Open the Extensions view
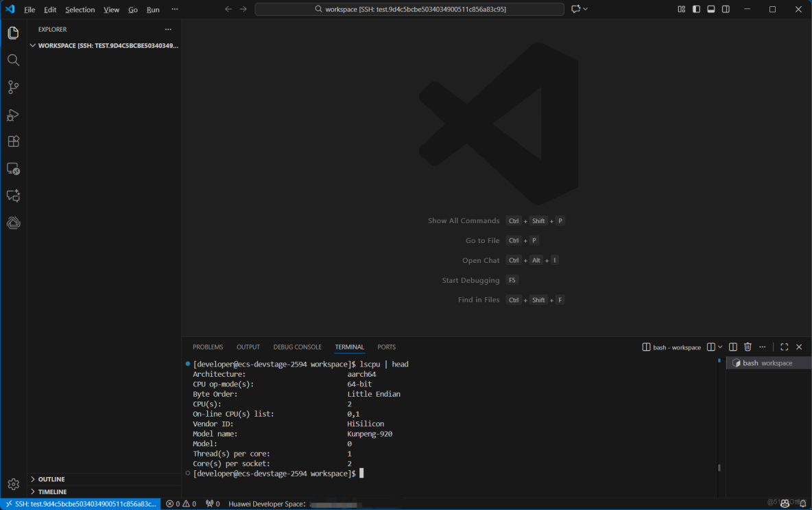The width and height of the screenshot is (812, 510). (14, 141)
